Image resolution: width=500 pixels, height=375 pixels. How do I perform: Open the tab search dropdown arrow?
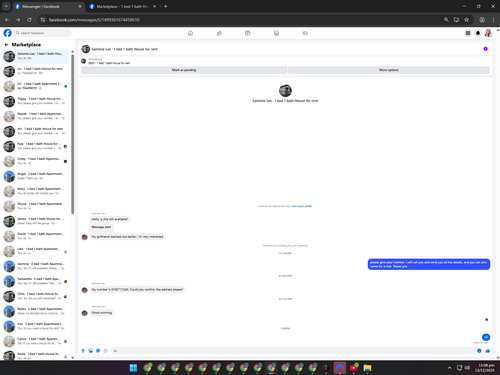click(6, 6)
